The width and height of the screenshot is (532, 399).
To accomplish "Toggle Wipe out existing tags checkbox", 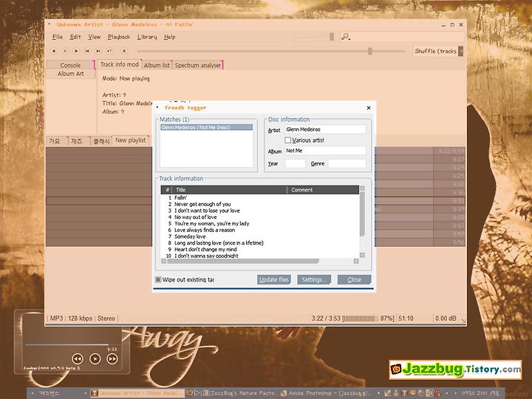I will tap(158, 279).
